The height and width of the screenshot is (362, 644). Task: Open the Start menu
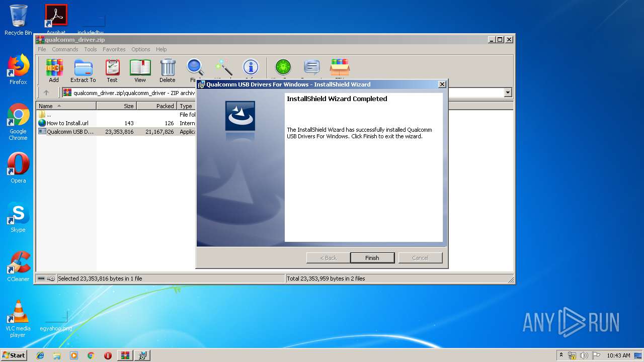(x=14, y=355)
